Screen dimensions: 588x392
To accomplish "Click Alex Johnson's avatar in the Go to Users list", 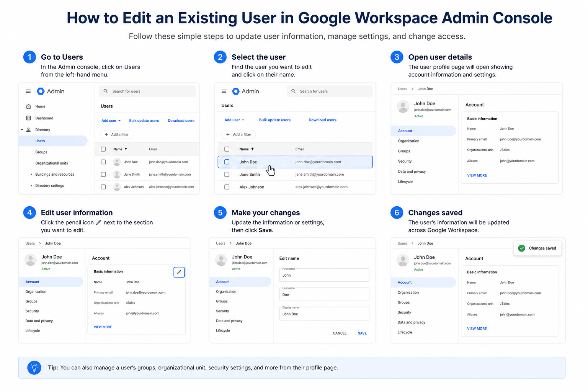I will point(117,187).
